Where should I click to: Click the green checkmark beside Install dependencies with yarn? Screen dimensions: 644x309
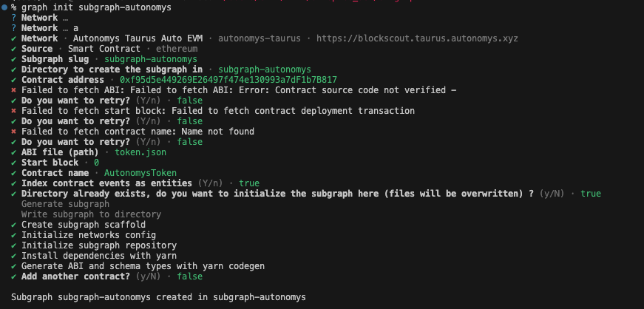click(x=14, y=256)
